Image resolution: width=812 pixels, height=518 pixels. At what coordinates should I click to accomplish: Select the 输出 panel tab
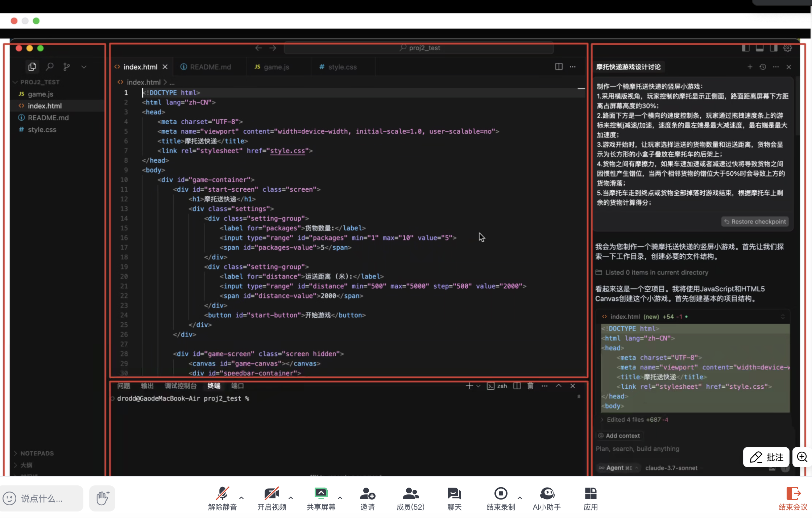click(147, 386)
